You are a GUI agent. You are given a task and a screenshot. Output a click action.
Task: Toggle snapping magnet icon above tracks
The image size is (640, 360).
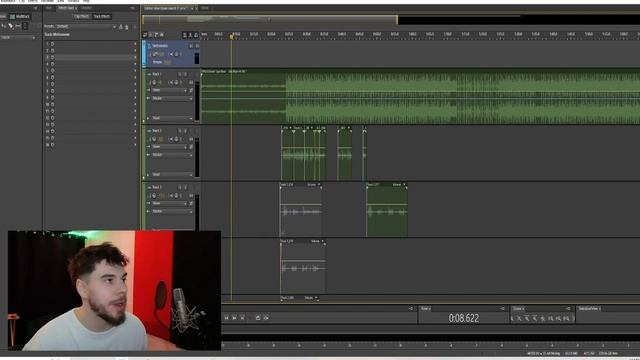[x=196, y=35]
